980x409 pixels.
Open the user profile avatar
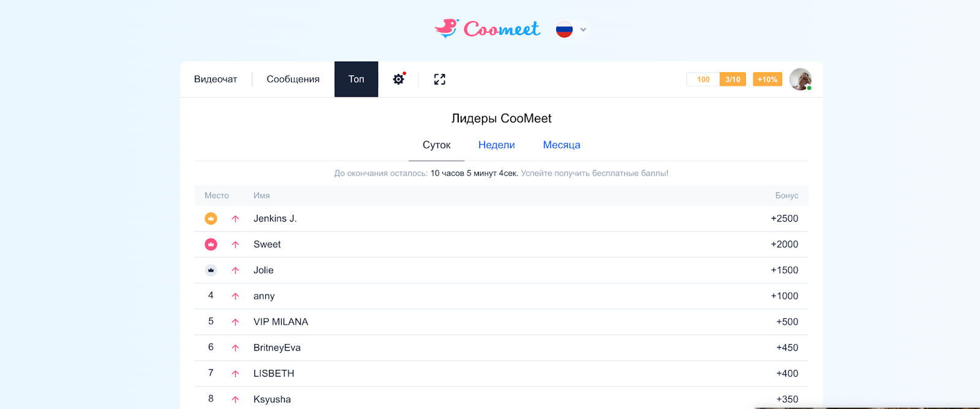(800, 79)
